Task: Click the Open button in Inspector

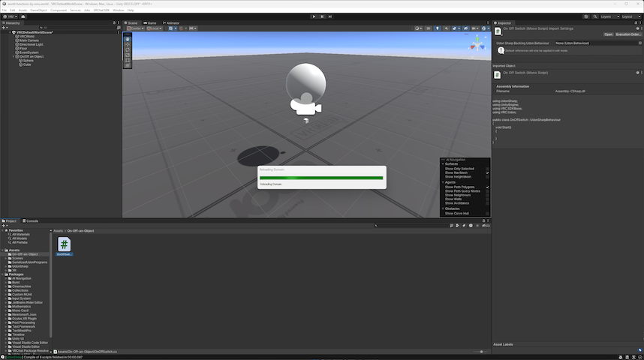Action: coord(608,34)
